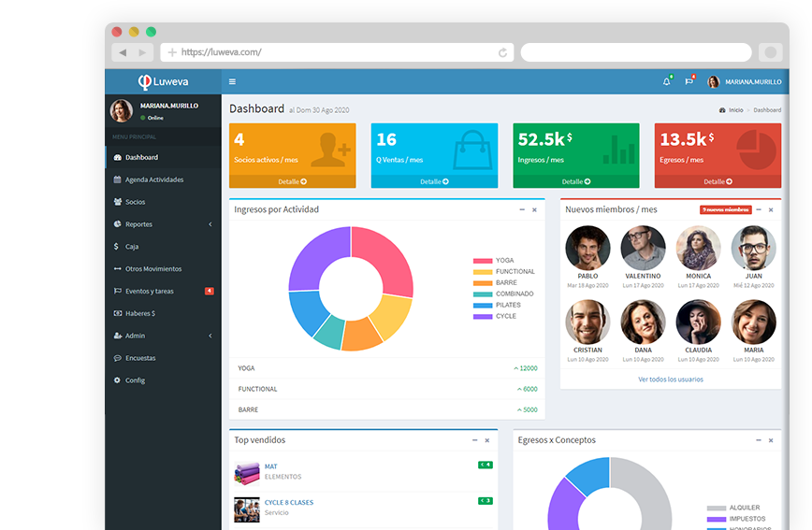Open Detalle on Egresos / mes card
The width and height of the screenshot is (812, 530).
coord(718,181)
